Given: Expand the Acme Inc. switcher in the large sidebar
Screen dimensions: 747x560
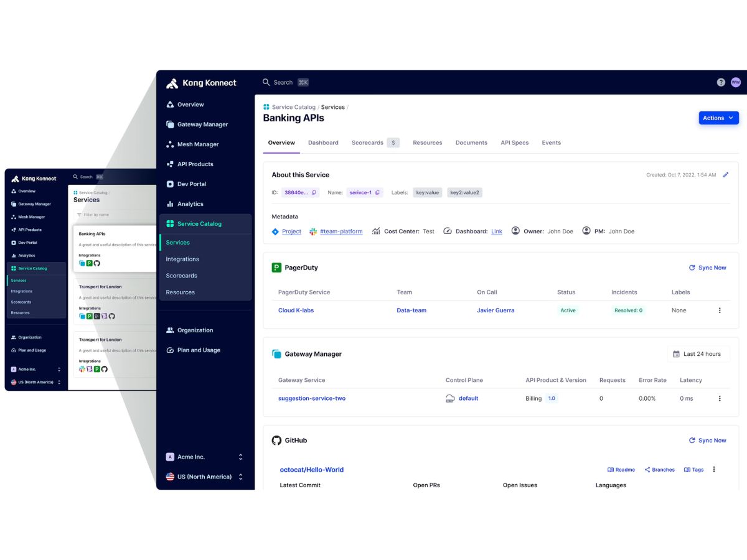Looking at the screenshot, I should tap(241, 457).
